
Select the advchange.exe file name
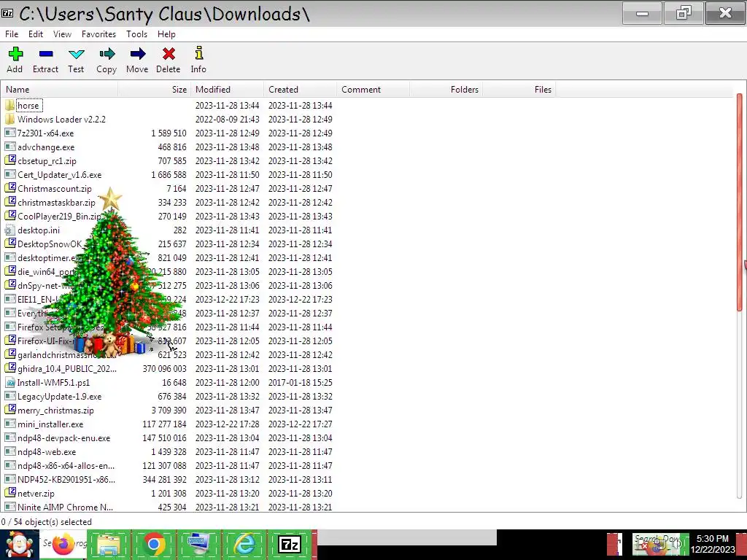[x=46, y=147]
